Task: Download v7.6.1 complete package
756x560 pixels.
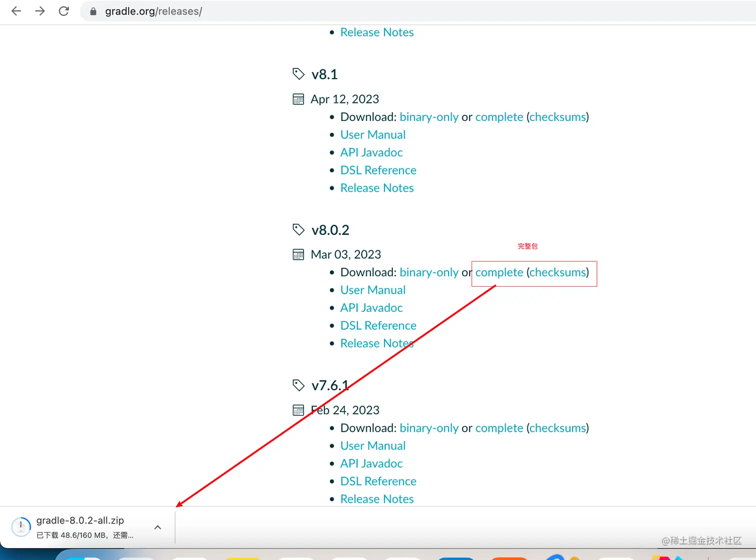Action: pos(499,428)
